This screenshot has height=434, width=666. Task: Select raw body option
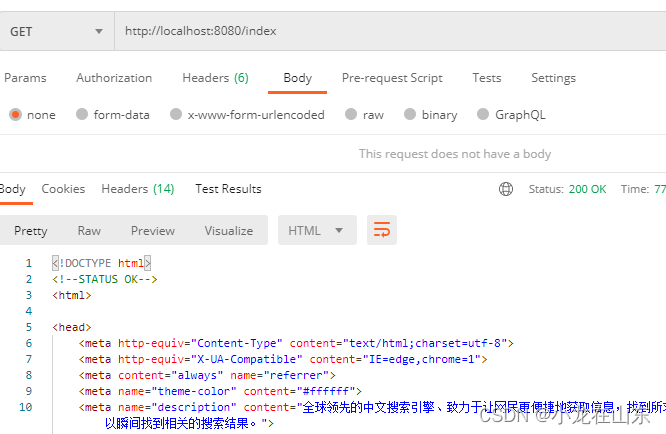pyautogui.click(x=351, y=115)
